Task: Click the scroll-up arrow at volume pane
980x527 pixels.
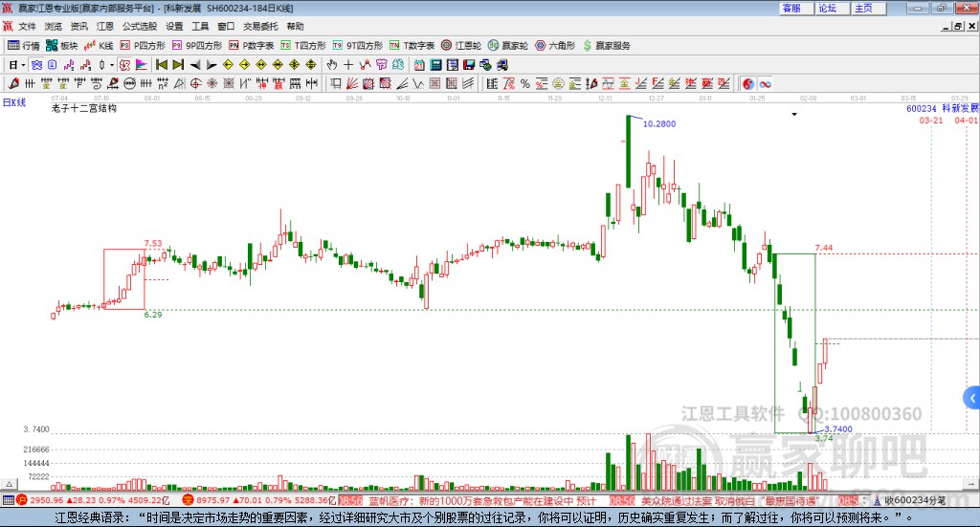Action: (9, 484)
